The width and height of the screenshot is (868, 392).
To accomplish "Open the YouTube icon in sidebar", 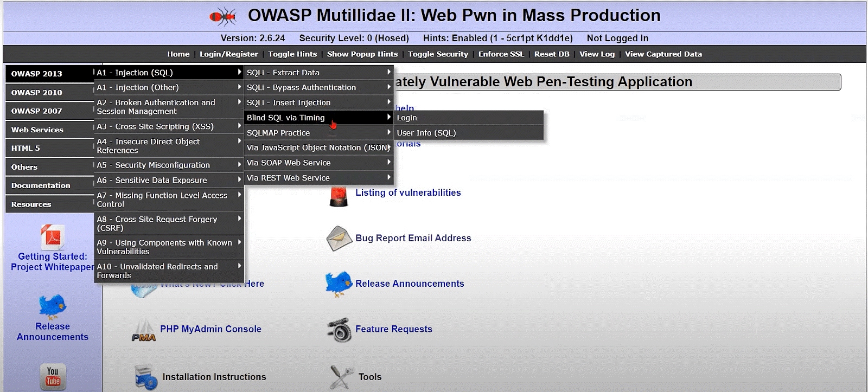I will [x=53, y=376].
